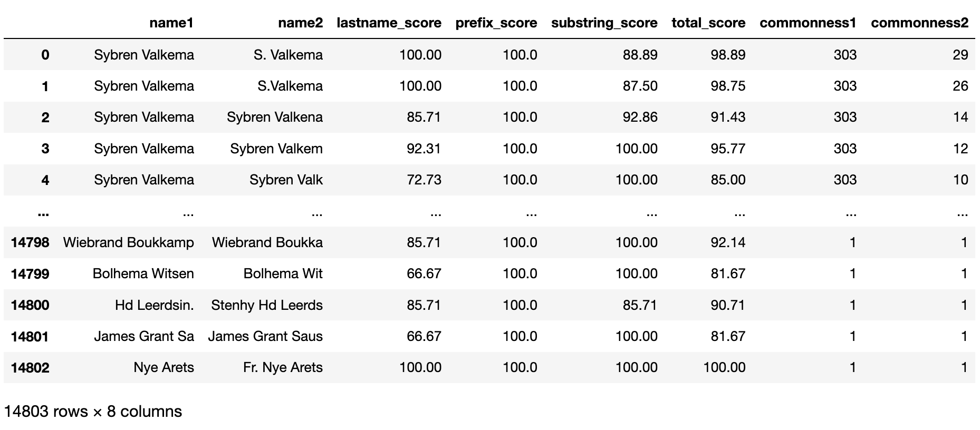Click total_score value 98.89
Image resolution: width=980 pixels, height=430 pixels.
[727, 55]
